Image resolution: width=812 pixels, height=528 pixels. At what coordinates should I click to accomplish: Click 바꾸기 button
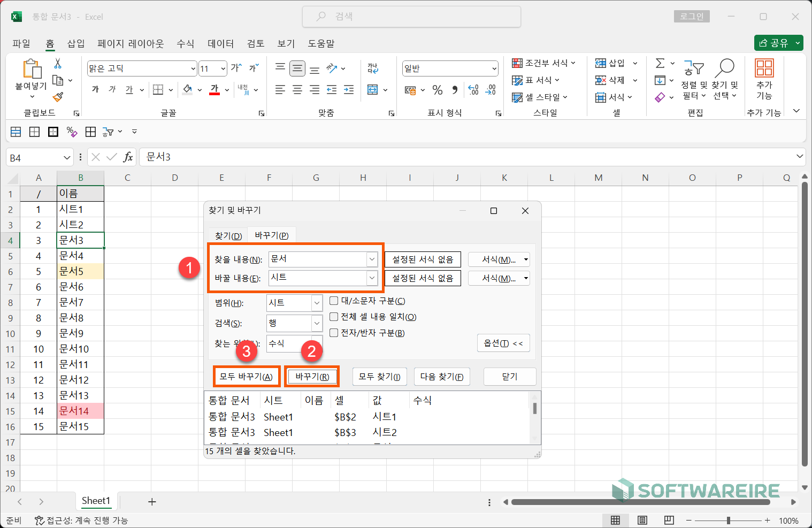(312, 377)
